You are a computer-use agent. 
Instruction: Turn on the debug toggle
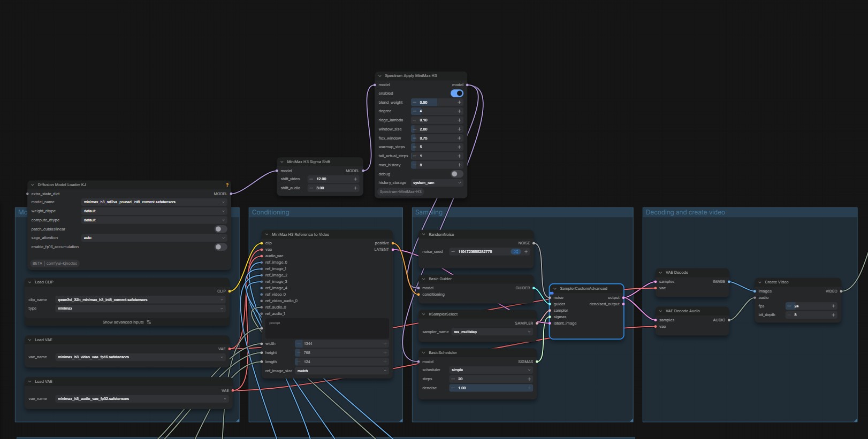coord(457,174)
